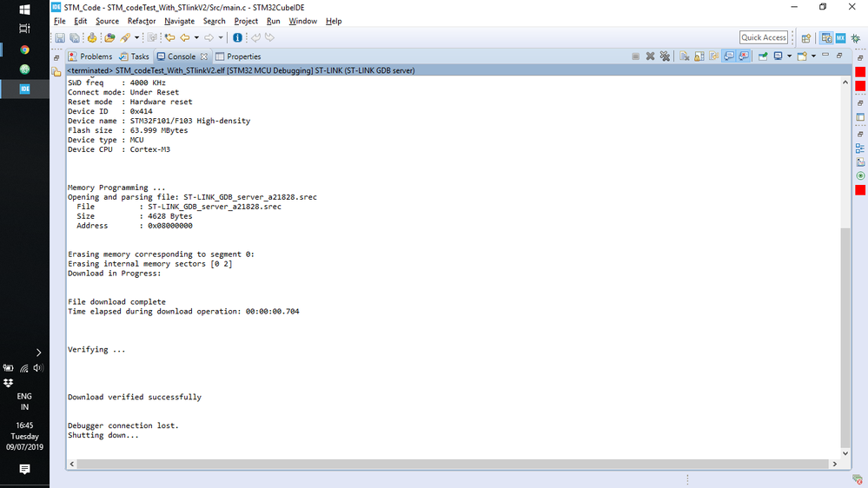Open the Source menu
The width and height of the screenshot is (868, 488).
108,21
